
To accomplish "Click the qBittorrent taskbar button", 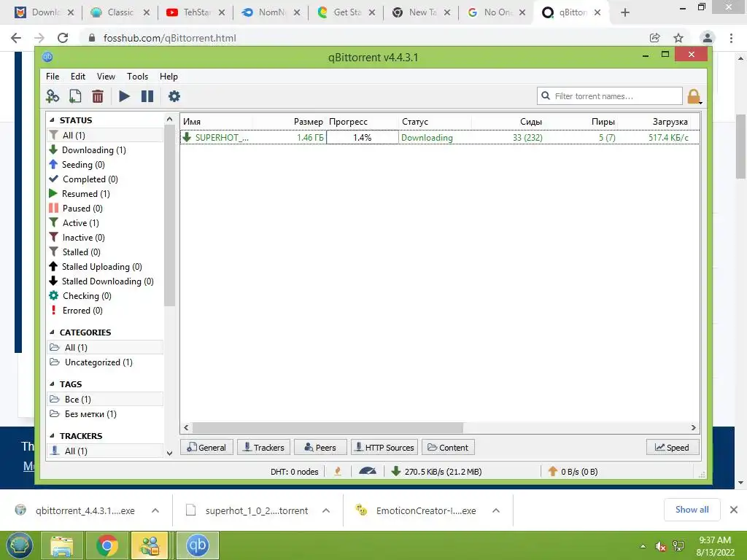I will coord(198,545).
